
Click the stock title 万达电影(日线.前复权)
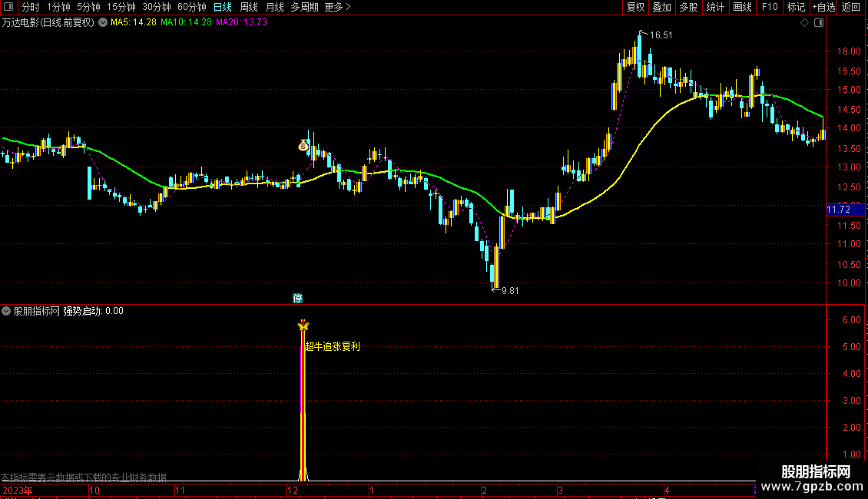[48, 22]
